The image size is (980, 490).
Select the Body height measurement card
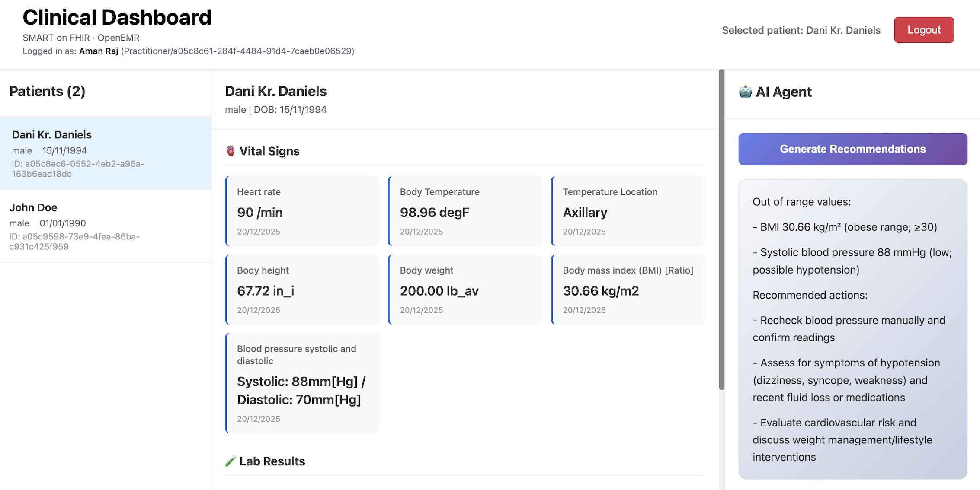pyautogui.click(x=302, y=290)
